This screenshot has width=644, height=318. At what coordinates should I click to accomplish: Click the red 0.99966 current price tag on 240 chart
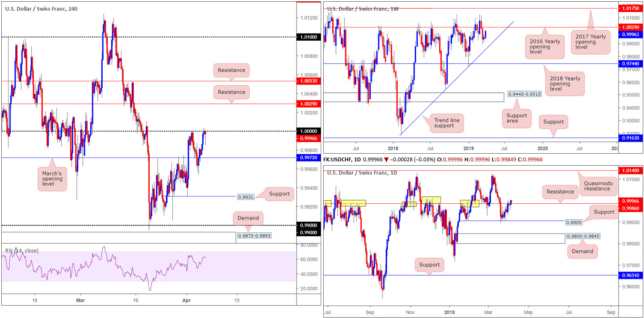coord(309,139)
